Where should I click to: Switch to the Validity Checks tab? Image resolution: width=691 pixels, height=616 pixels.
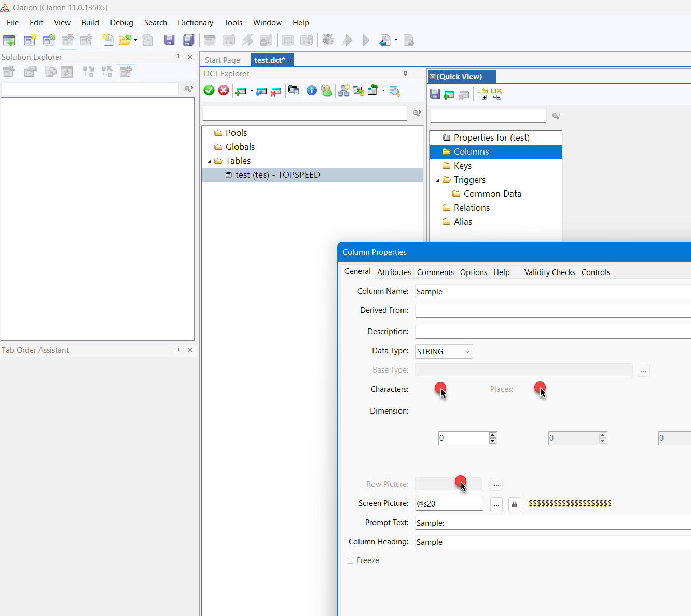(549, 272)
